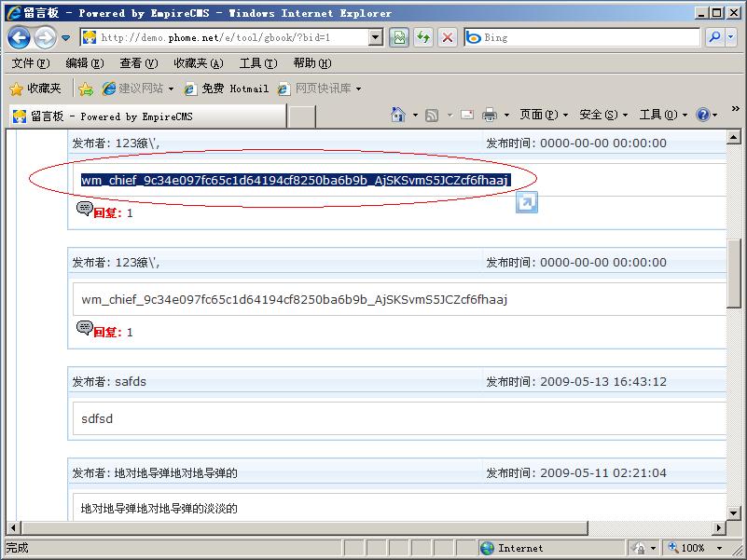
Task: Go back with the browser Back arrow
Action: pyautogui.click(x=19, y=37)
